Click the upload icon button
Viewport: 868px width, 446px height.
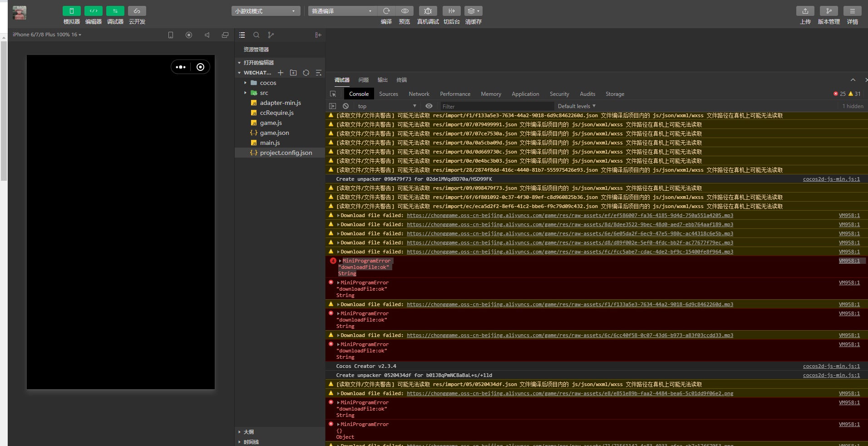[x=805, y=11]
